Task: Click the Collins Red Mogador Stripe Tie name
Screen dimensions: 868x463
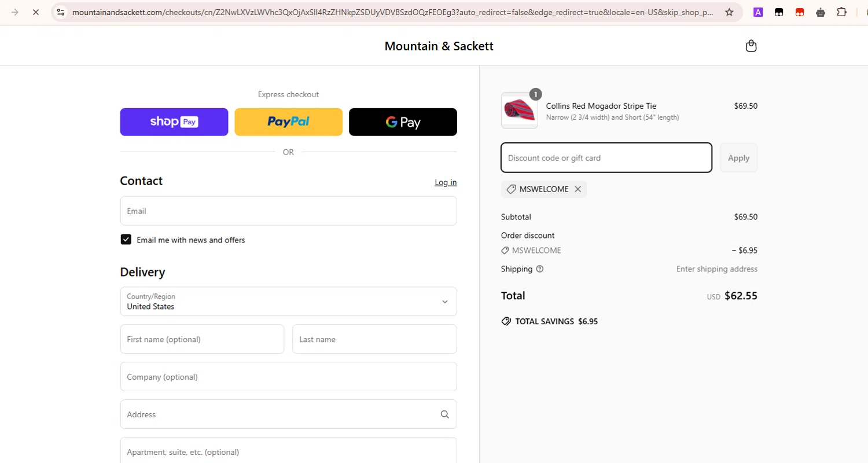Action: [601, 106]
